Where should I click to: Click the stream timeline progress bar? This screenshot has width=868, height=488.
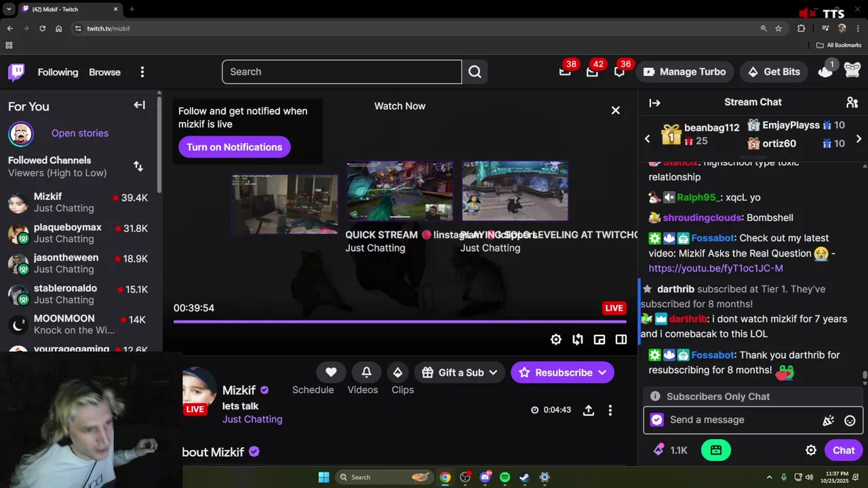click(x=400, y=321)
